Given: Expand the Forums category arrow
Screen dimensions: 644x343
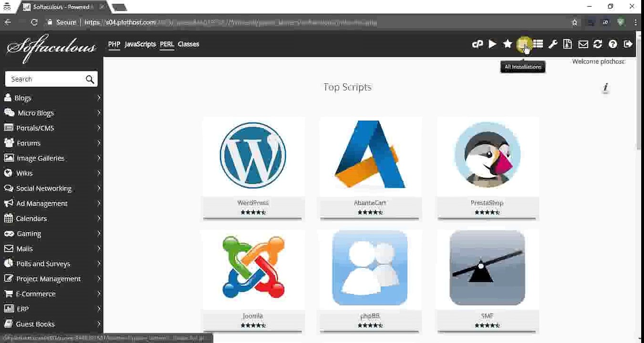Looking at the screenshot, I should click(99, 143).
